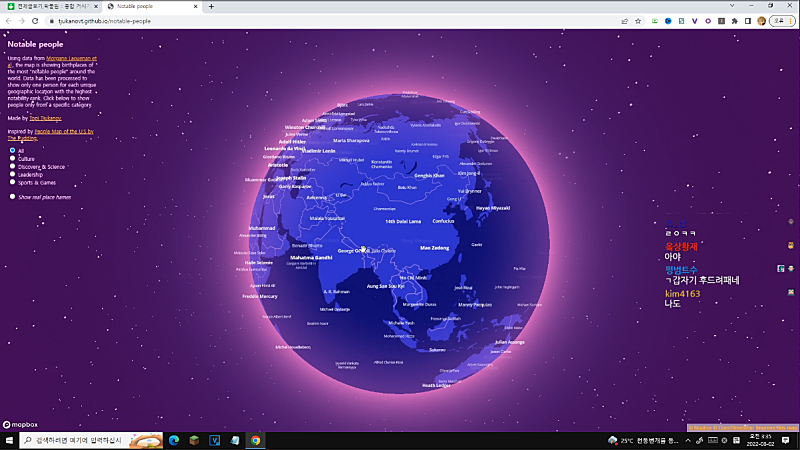Screen dimensions: 800x450
Task: Select the Culture category radio button
Action: (12, 159)
